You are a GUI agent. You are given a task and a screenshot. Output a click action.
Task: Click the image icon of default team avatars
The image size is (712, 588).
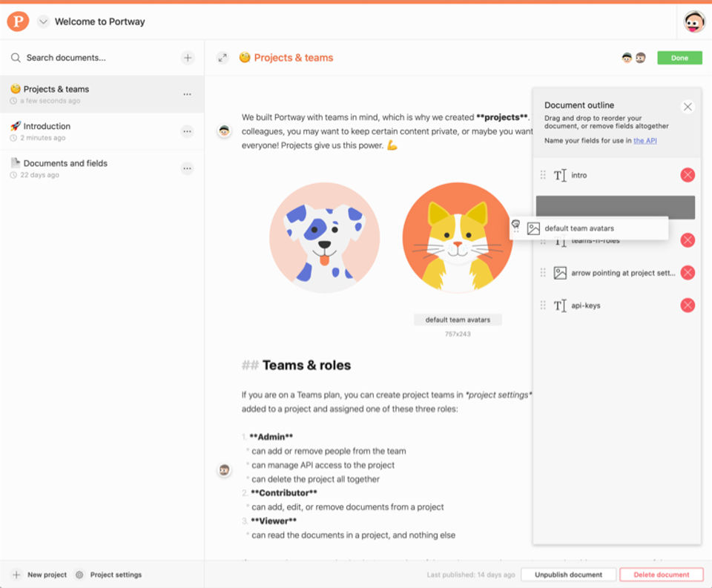533,228
